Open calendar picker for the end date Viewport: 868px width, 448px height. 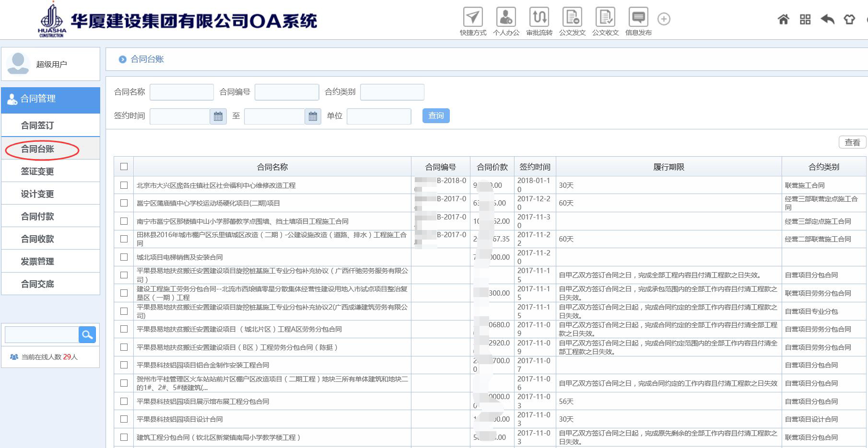click(313, 116)
